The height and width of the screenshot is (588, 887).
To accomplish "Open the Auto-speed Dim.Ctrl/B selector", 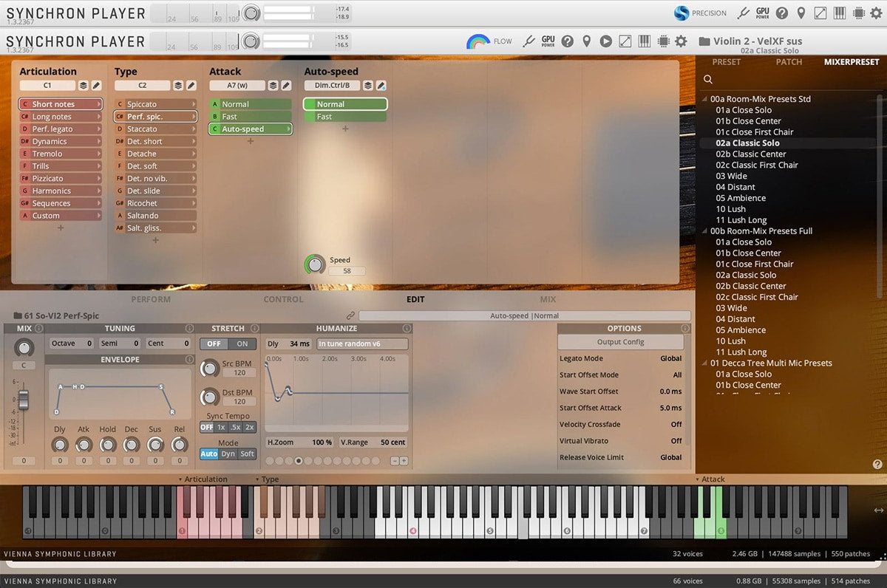I will pos(332,86).
